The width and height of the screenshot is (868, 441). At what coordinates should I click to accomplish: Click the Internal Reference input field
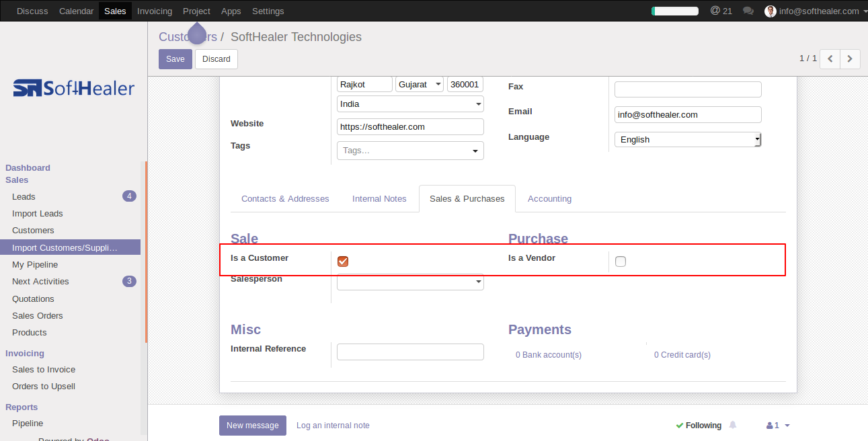coord(410,352)
